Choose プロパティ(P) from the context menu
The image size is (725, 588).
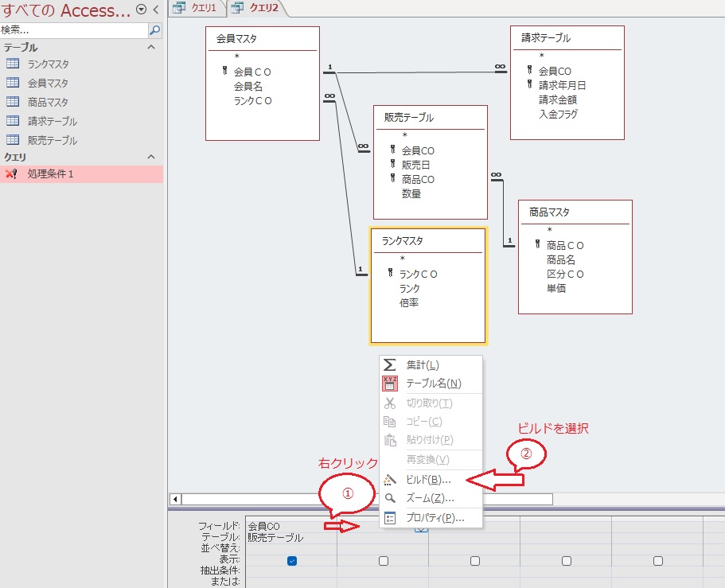coord(435,517)
